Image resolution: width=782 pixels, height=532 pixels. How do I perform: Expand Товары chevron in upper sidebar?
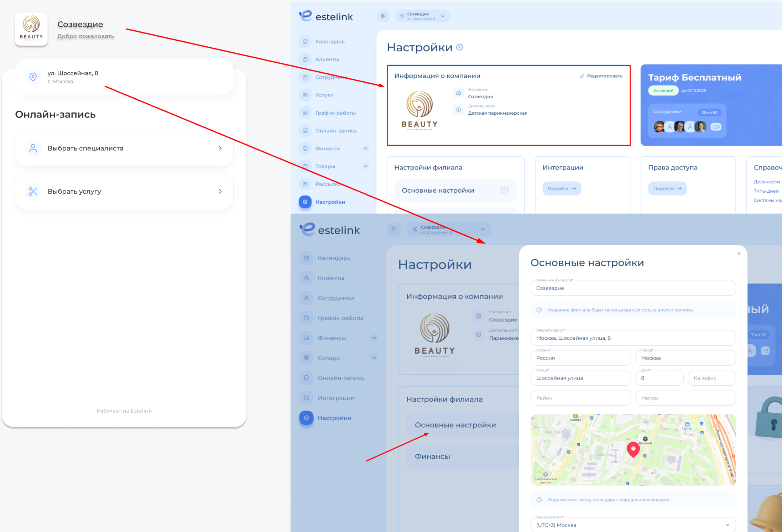click(x=366, y=166)
